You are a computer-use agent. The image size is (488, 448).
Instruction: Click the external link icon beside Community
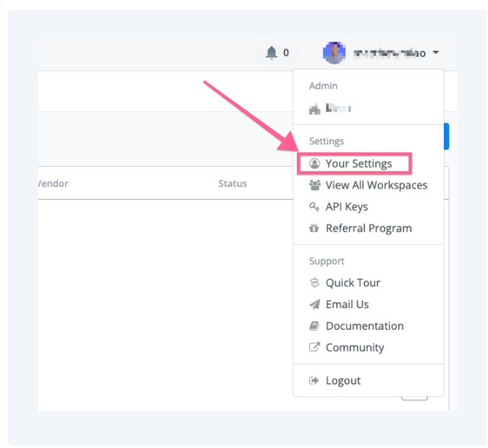(x=314, y=348)
